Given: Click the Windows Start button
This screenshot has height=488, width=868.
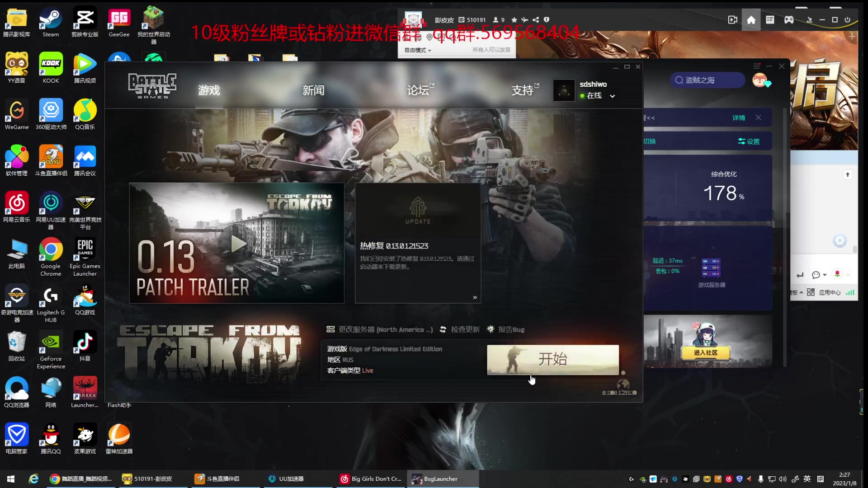Looking at the screenshot, I should pos(11,479).
